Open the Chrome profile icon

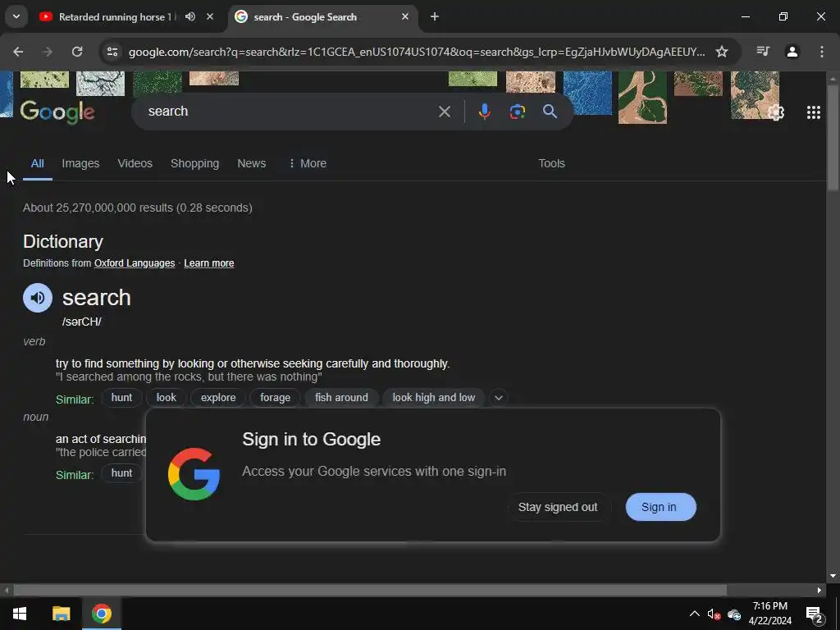pyautogui.click(x=792, y=52)
